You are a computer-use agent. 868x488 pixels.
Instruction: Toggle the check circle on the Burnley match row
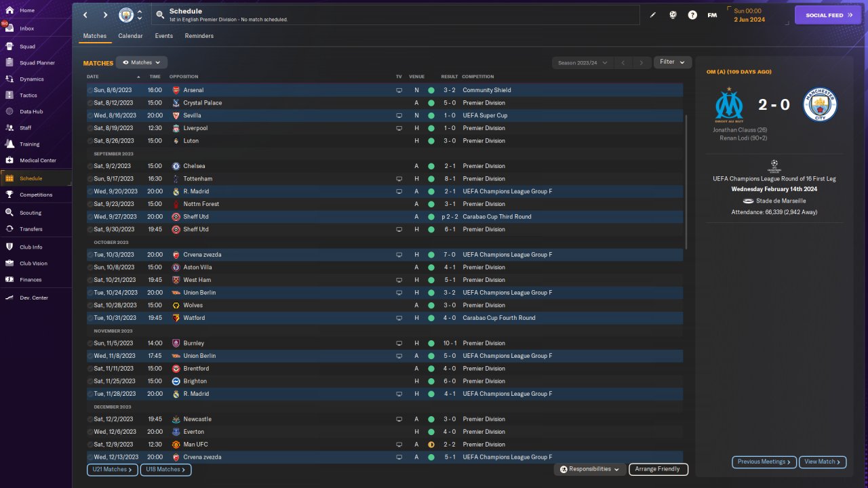click(x=90, y=344)
